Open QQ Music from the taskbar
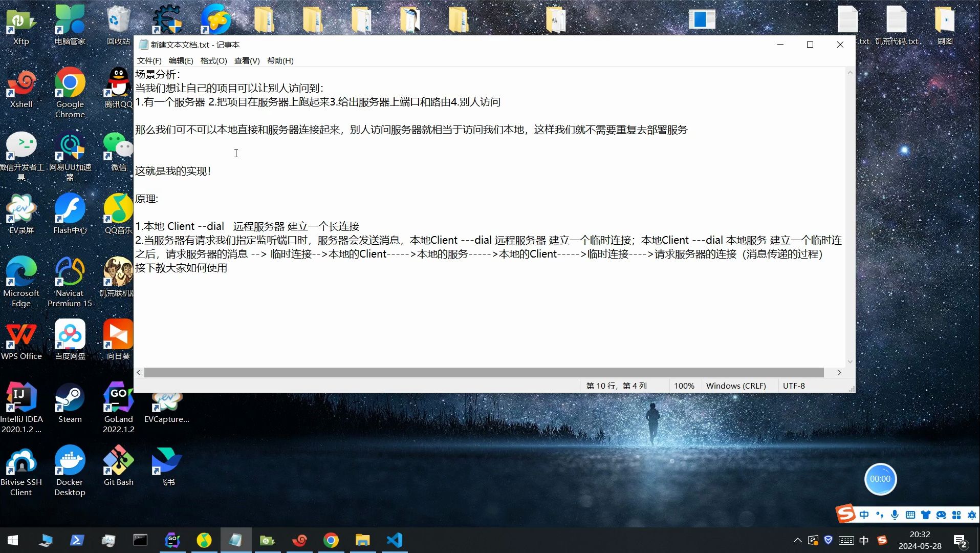This screenshot has height=553, width=980. pyautogui.click(x=204, y=540)
